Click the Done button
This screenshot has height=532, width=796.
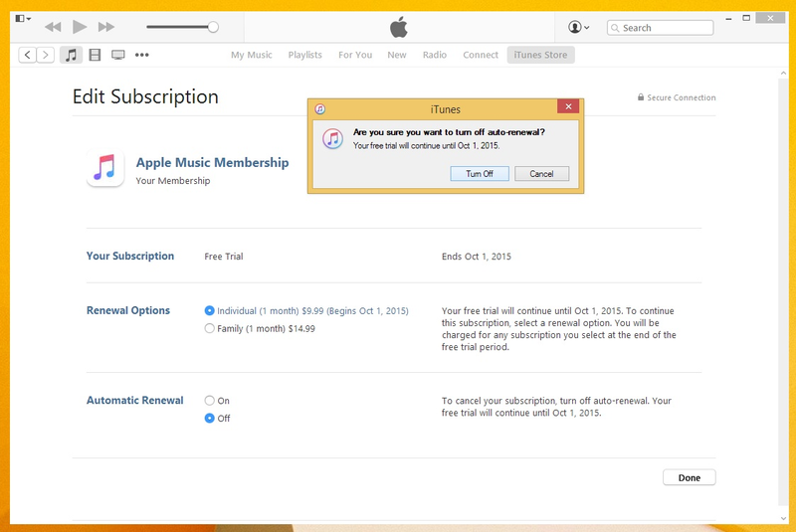[x=689, y=477]
